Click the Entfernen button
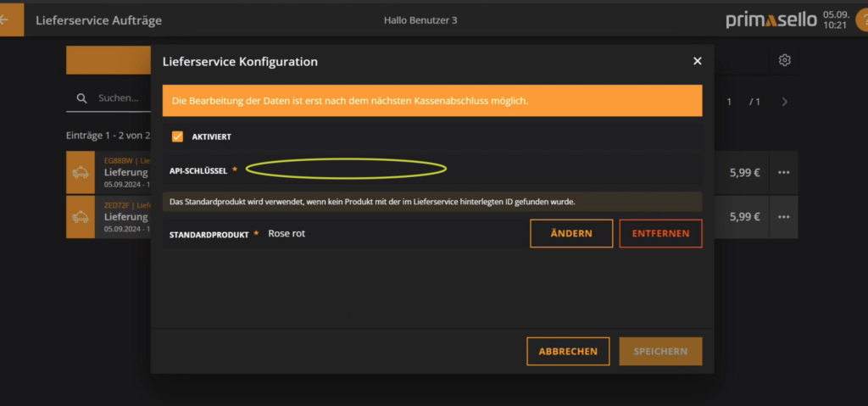Image resolution: width=868 pixels, height=406 pixels. tap(660, 233)
